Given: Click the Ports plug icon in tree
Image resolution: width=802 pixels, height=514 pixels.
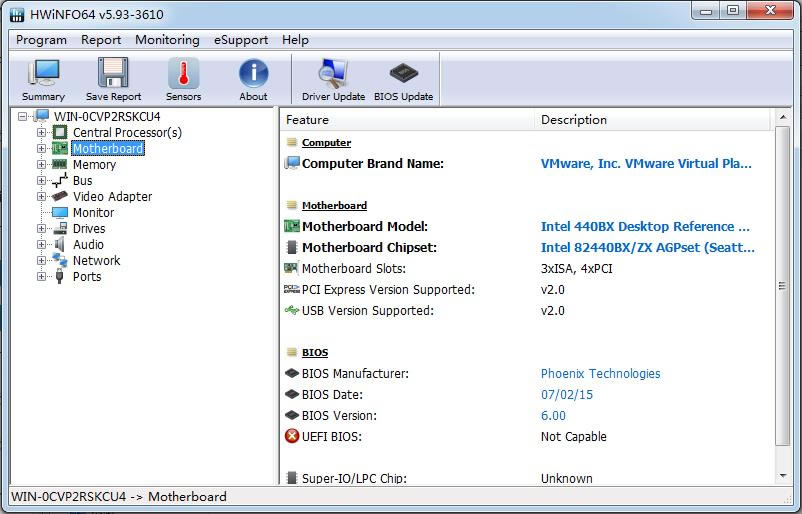Looking at the screenshot, I should [60, 276].
